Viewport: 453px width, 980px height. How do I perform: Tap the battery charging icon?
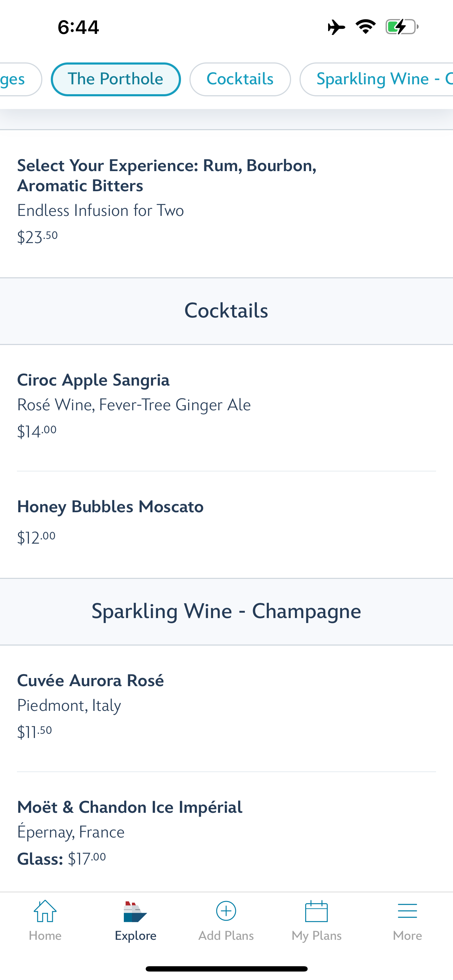click(x=401, y=27)
